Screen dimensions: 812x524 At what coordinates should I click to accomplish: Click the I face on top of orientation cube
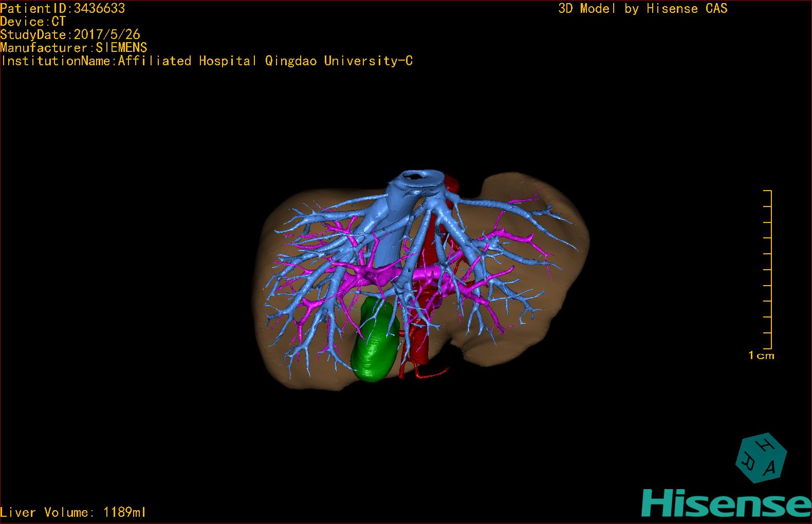[x=765, y=444]
